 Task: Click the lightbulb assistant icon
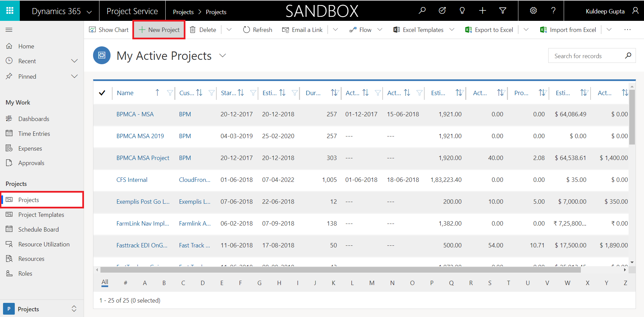[462, 11]
